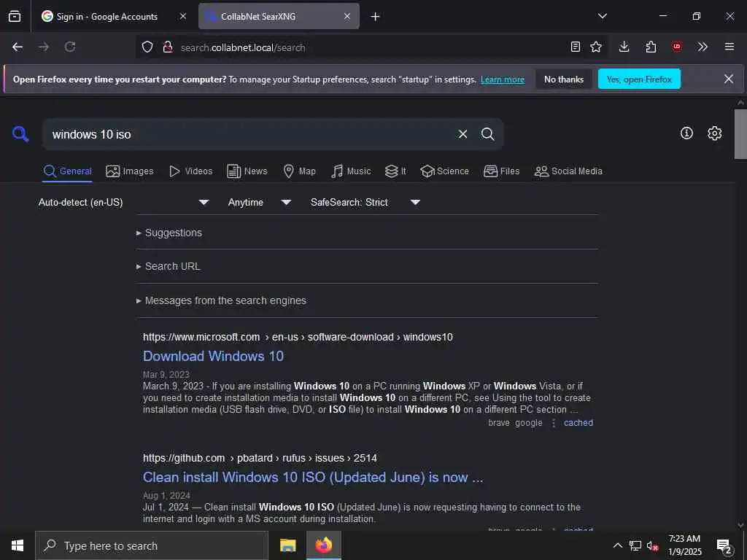The image size is (747, 560).
Task: Submit search with magnifier button
Action: point(487,134)
